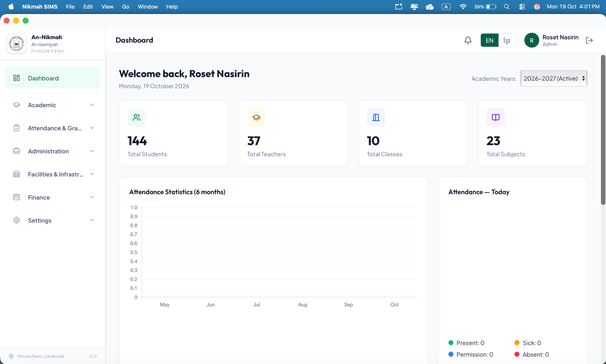Switch language to Khmer
The height and width of the screenshot is (364, 606).
point(507,40)
